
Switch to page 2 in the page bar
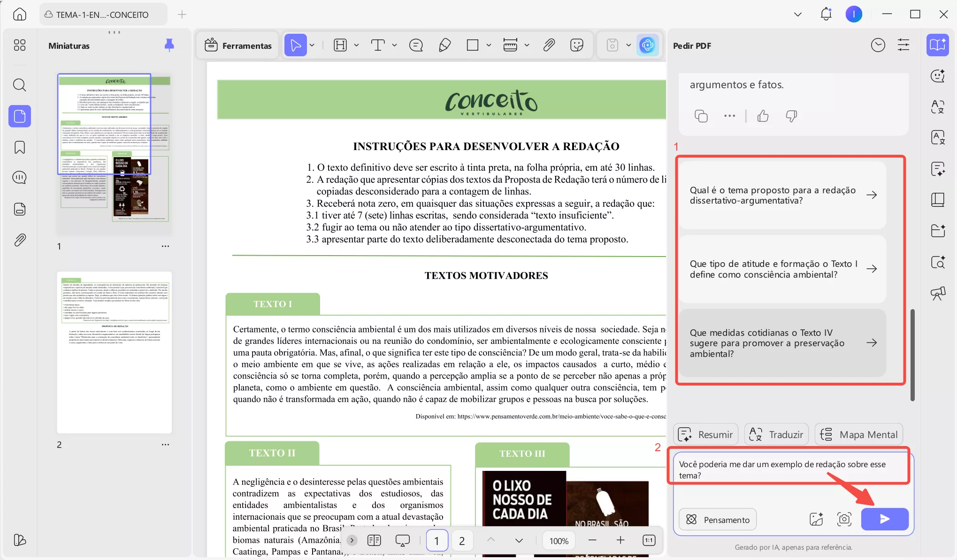pos(462,540)
